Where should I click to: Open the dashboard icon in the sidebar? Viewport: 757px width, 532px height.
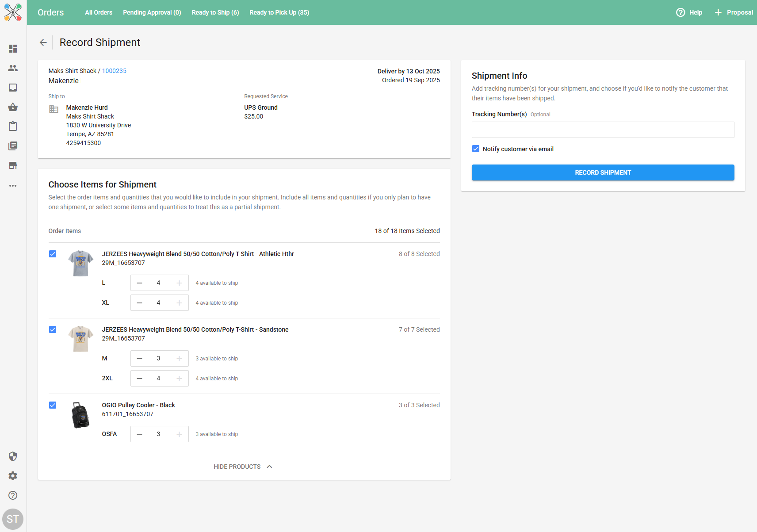[13, 49]
